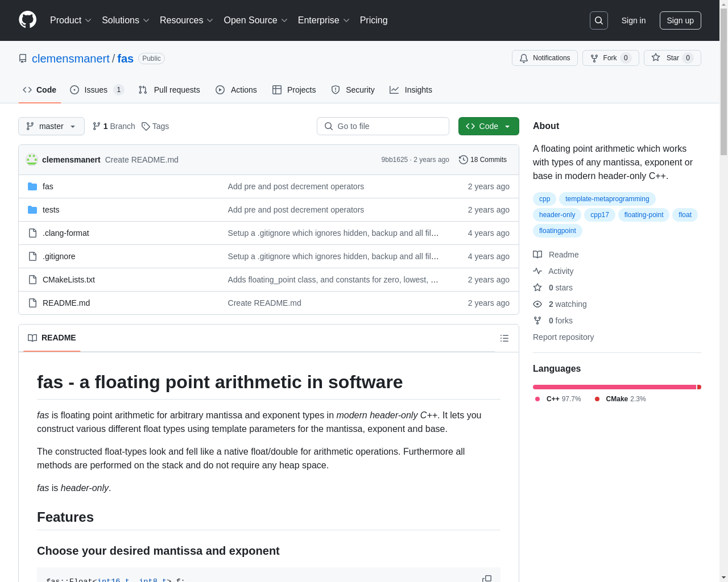The height and width of the screenshot is (582, 728).
Task: Click the floatingpoint topic tag
Action: pyautogui.click(x=557, y=231)
